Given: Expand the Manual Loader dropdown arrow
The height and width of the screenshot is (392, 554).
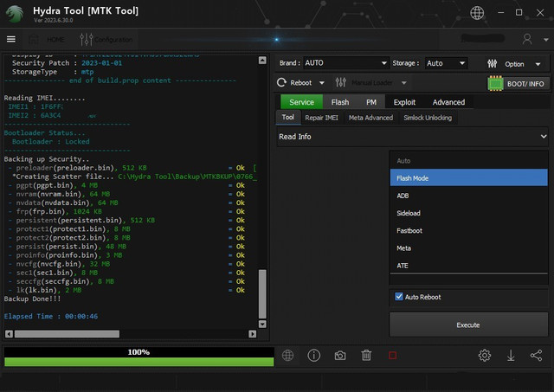Looking at the screenshot, I should (404, 83).
